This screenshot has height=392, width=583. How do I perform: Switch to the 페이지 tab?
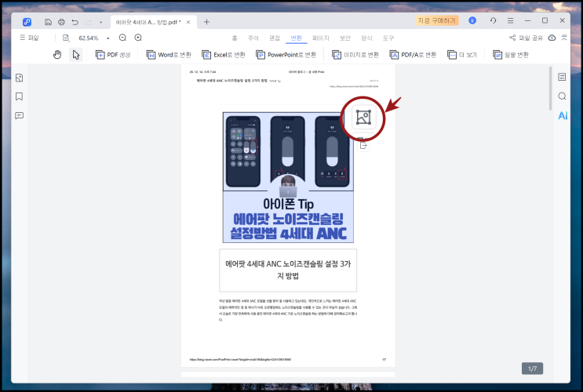320,38
